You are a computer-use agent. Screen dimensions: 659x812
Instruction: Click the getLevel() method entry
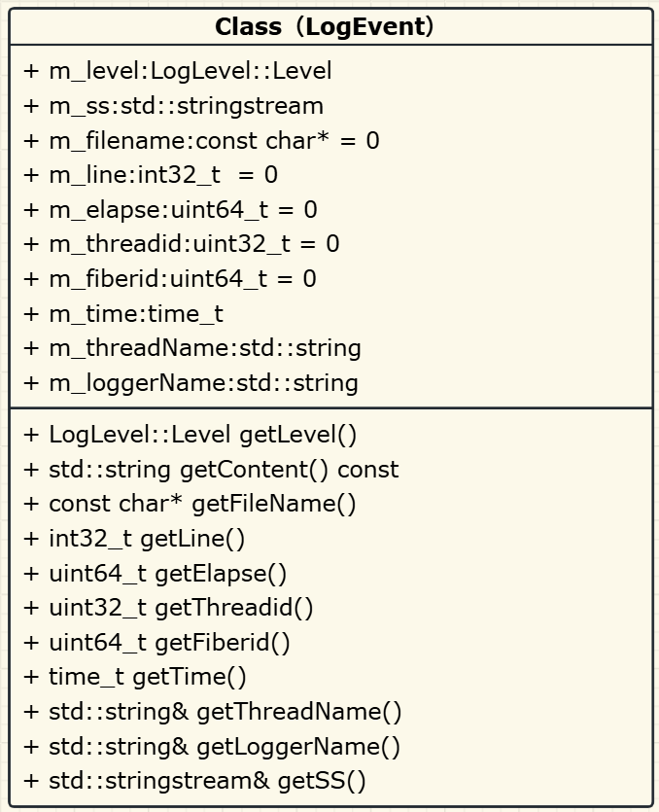click(x=190, y=435)
